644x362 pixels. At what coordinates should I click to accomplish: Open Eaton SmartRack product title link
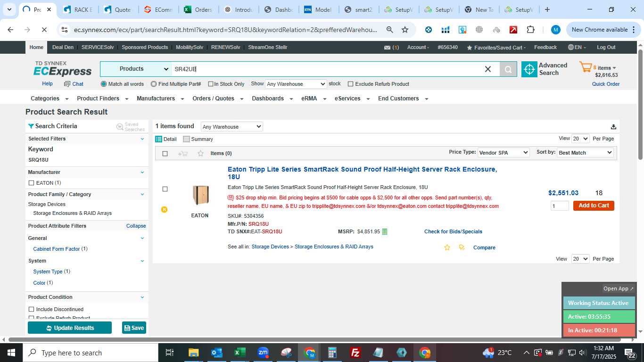362,173
